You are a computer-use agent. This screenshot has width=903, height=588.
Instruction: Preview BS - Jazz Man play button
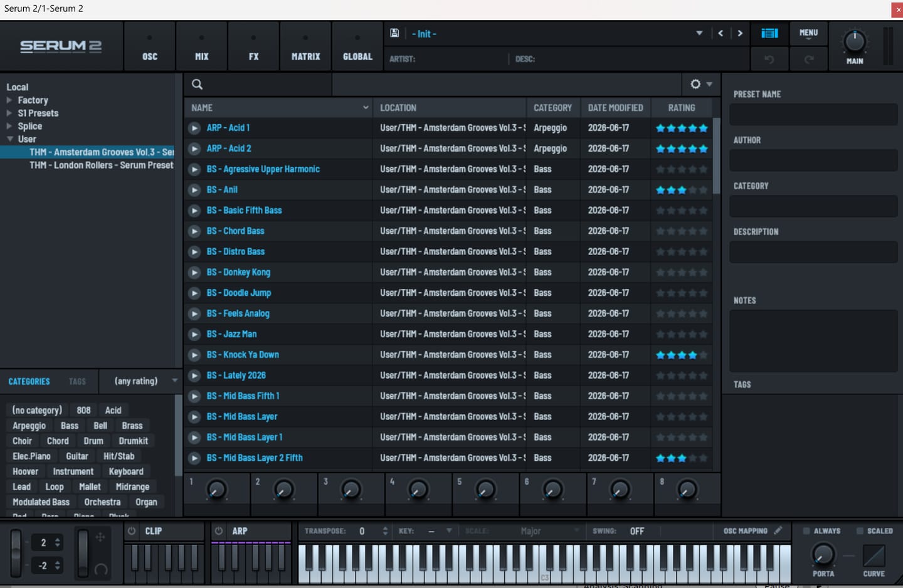point(194,335)
